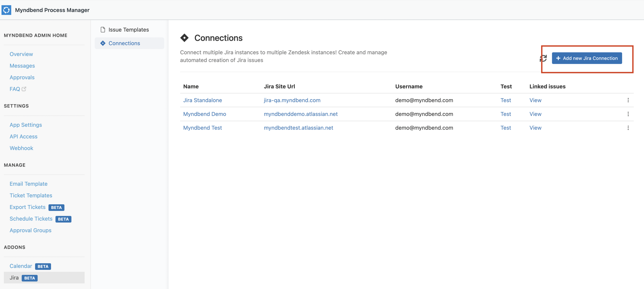Click the Myndbend logo icon
This screenshot has width=644, height=289.
point(6,10)
